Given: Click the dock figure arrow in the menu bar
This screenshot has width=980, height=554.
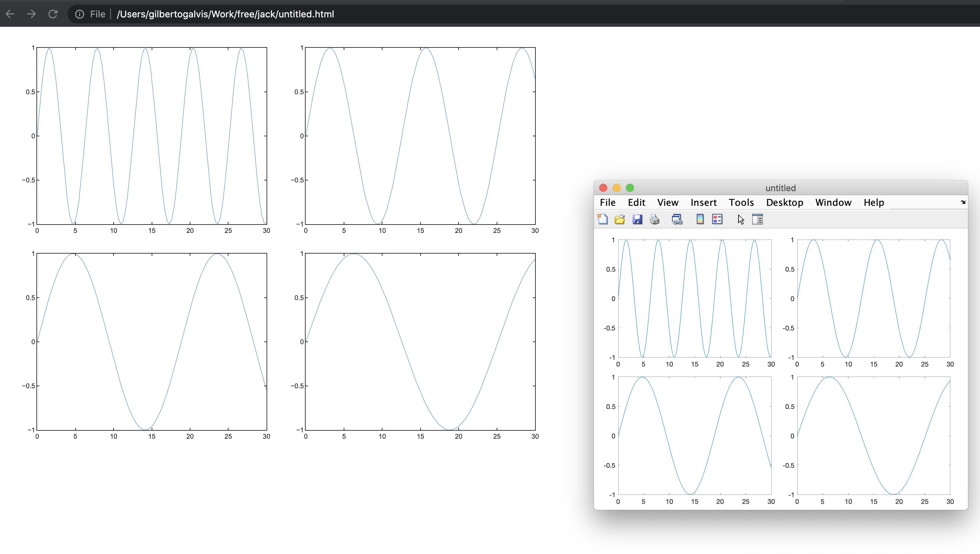Looking at the screenshot, I should [963, 202].
